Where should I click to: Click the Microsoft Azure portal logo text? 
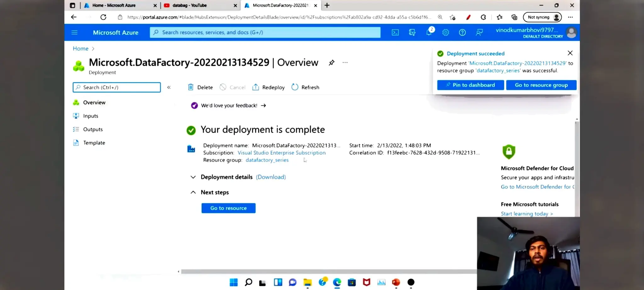coord(115,32)
